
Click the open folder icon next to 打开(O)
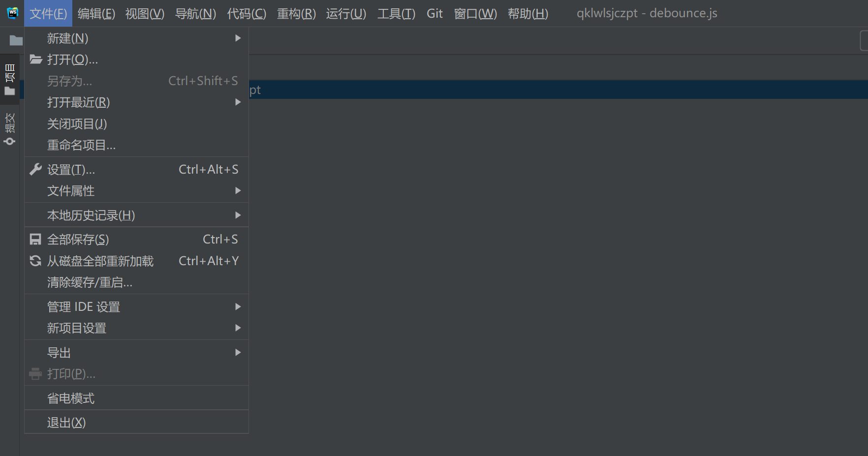point(35,60)
